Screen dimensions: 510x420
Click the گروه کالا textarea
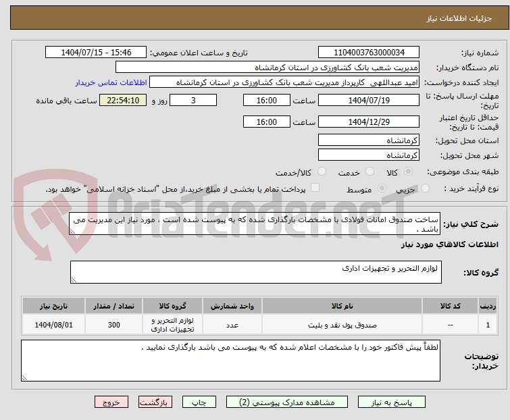(256, 272)
